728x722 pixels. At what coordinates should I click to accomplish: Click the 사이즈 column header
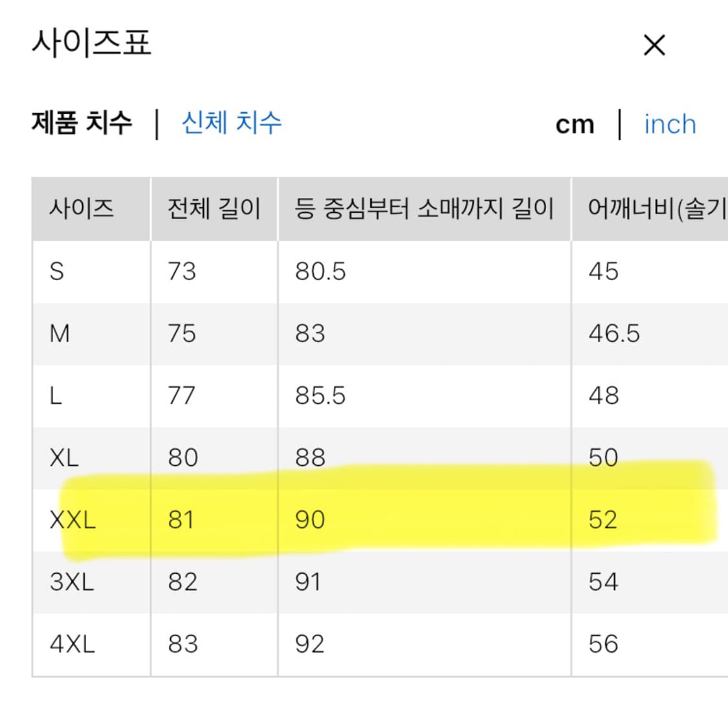[x=82, y=208]
